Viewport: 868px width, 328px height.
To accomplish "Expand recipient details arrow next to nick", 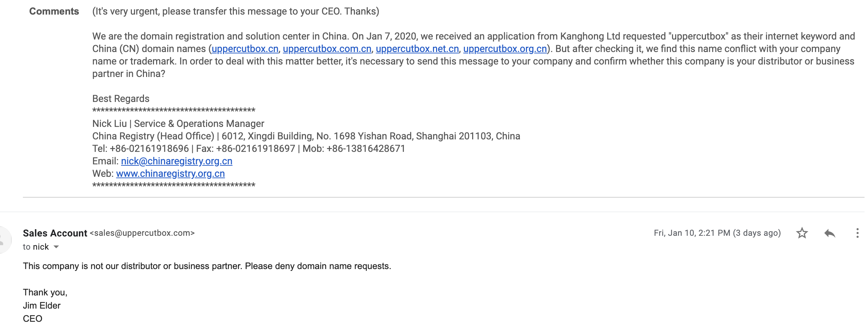I will (56, 247).
